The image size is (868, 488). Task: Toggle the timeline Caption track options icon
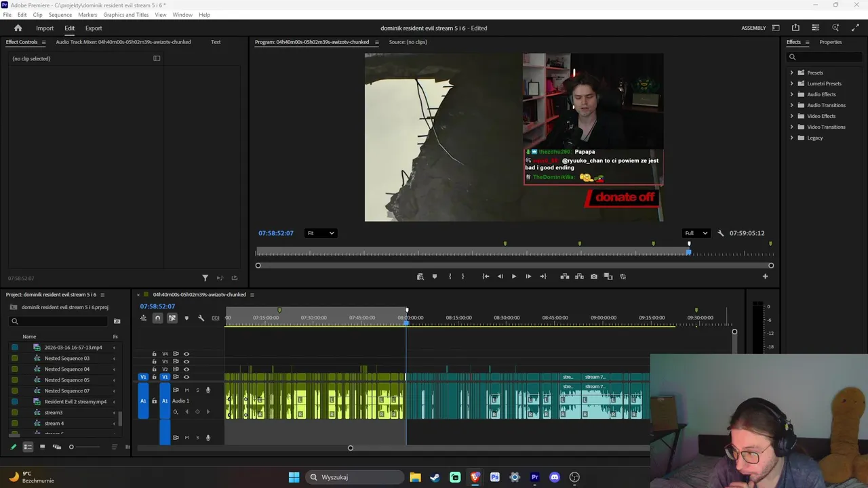(216, 318)
